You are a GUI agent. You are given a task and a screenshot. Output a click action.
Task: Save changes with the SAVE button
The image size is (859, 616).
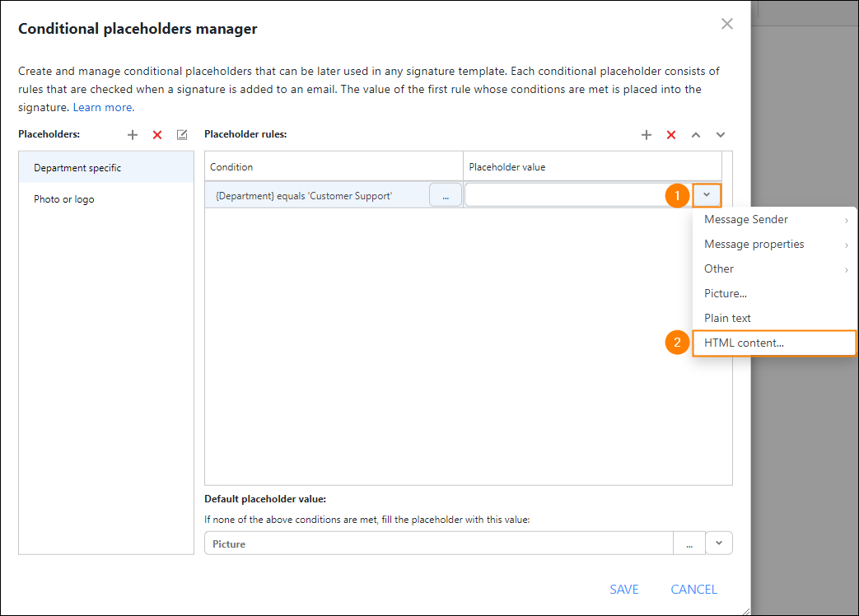tap(623, 589)
